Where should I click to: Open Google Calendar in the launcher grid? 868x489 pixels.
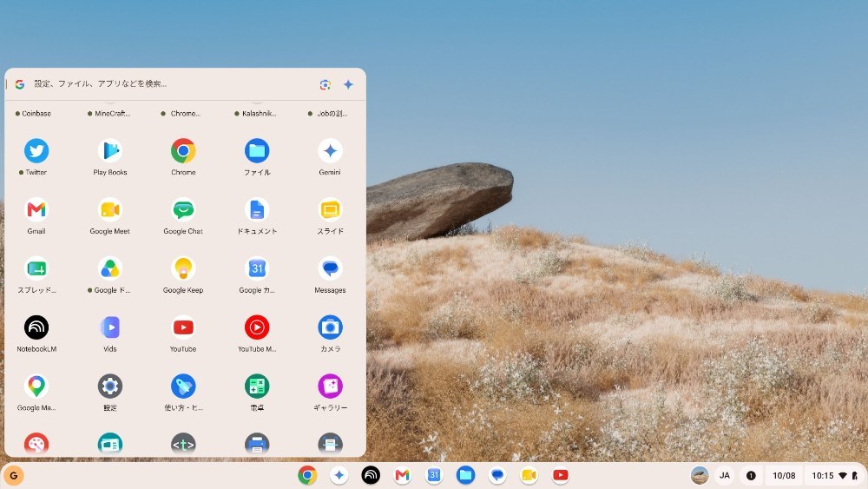click(257, 268)
